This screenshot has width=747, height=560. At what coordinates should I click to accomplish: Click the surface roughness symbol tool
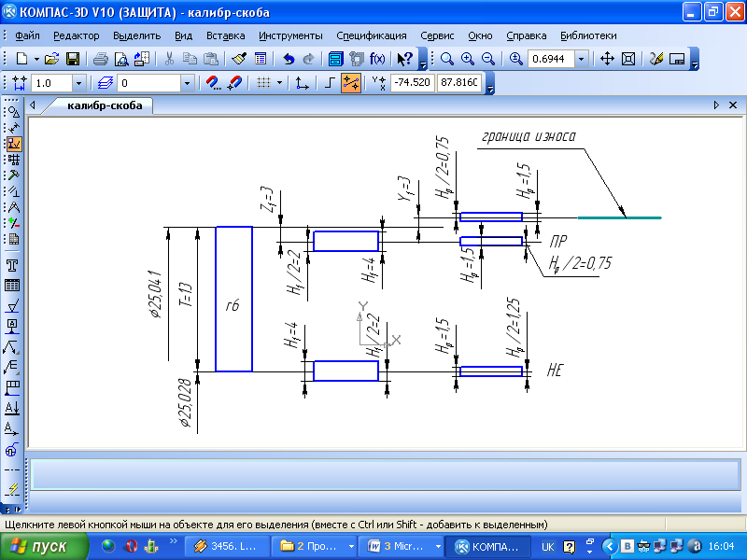(x=13, y=306)
